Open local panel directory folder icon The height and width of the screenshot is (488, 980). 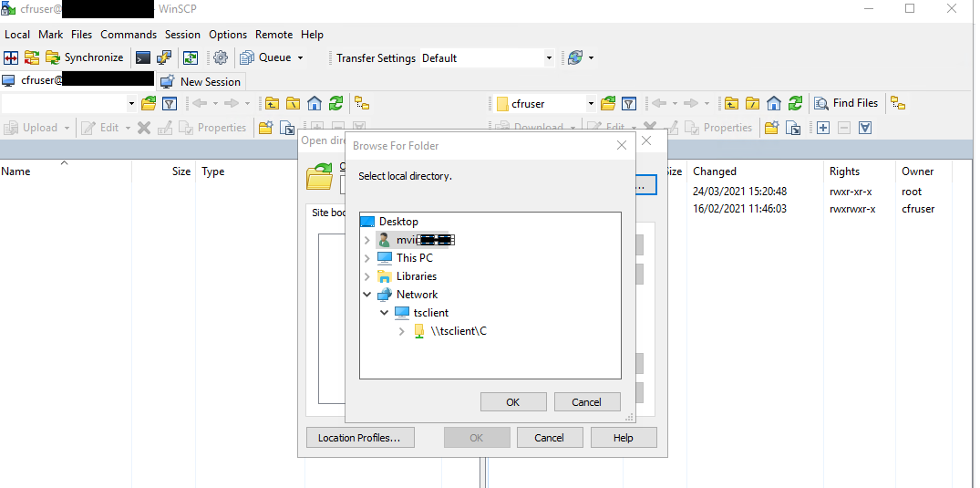point(148,103)
